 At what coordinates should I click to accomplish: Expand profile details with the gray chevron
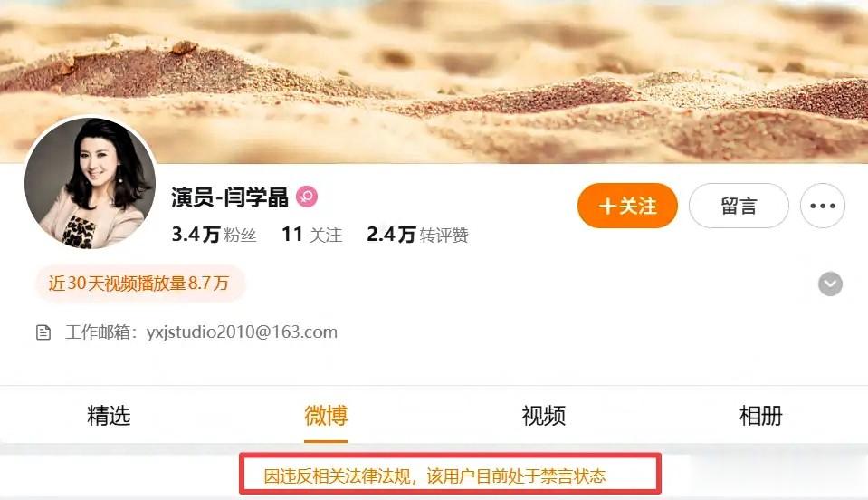tap(830, 284)
